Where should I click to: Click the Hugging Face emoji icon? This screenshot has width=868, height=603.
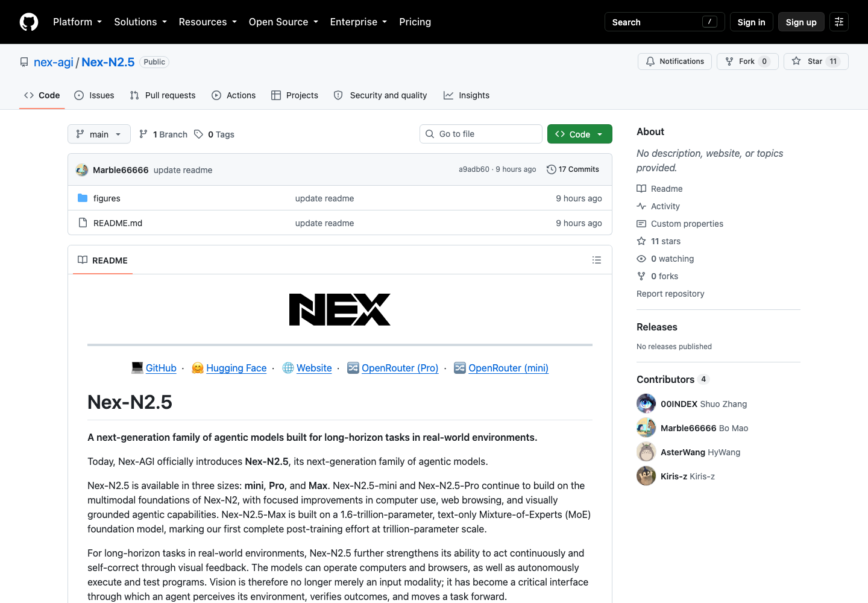pos(198,368)
